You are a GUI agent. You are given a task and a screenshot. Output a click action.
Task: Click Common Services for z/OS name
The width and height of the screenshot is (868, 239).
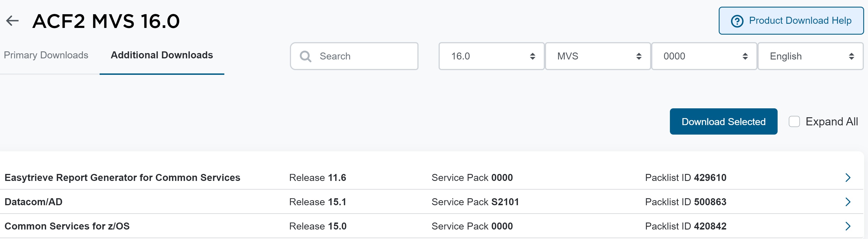[x=67, y=226]
